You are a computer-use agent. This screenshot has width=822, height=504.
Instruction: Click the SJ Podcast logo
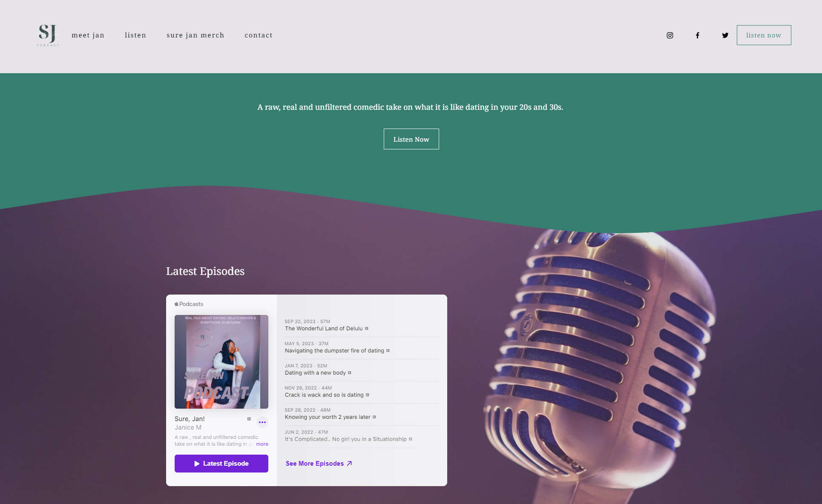click(48, 35)
